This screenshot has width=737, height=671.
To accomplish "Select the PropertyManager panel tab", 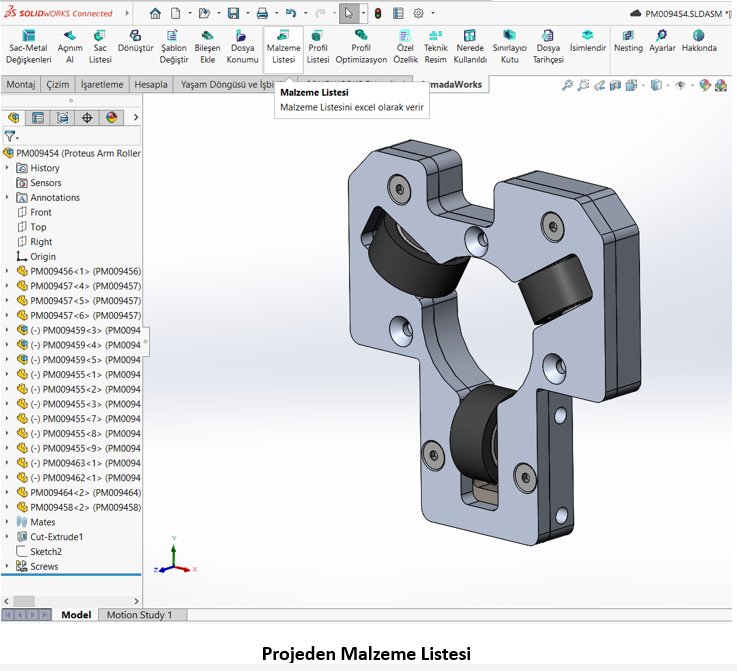I will click(37, 117).
